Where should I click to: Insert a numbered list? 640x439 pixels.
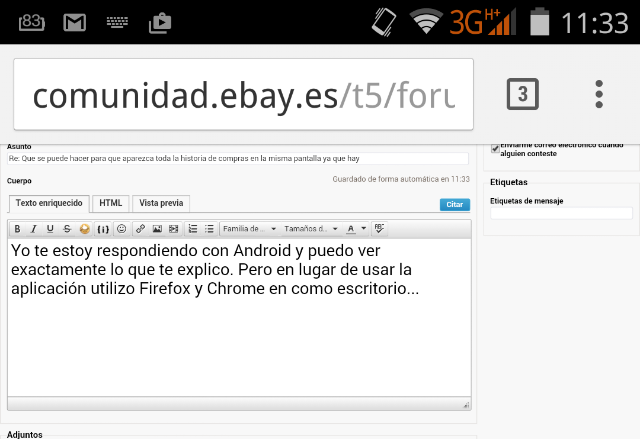tap(193, 229)
